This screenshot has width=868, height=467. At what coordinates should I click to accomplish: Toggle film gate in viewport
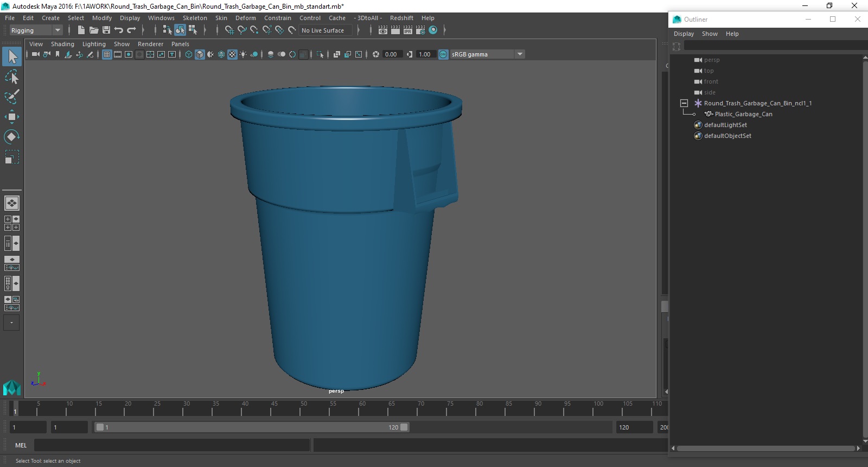coord(118,54)
